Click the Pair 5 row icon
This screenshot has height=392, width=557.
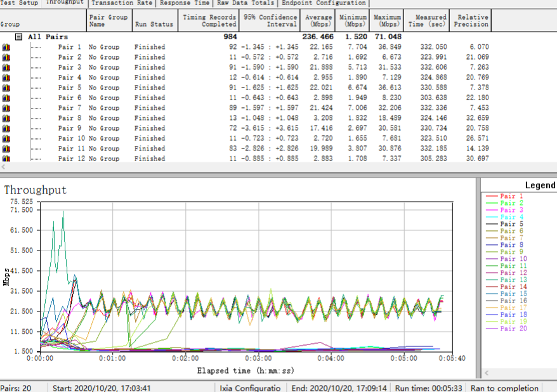6,88
